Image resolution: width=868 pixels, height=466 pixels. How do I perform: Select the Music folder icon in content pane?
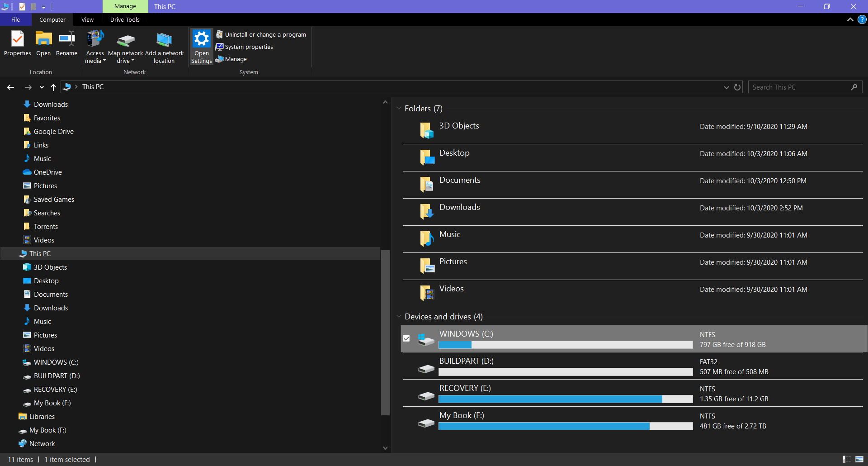tap(427, 239)
